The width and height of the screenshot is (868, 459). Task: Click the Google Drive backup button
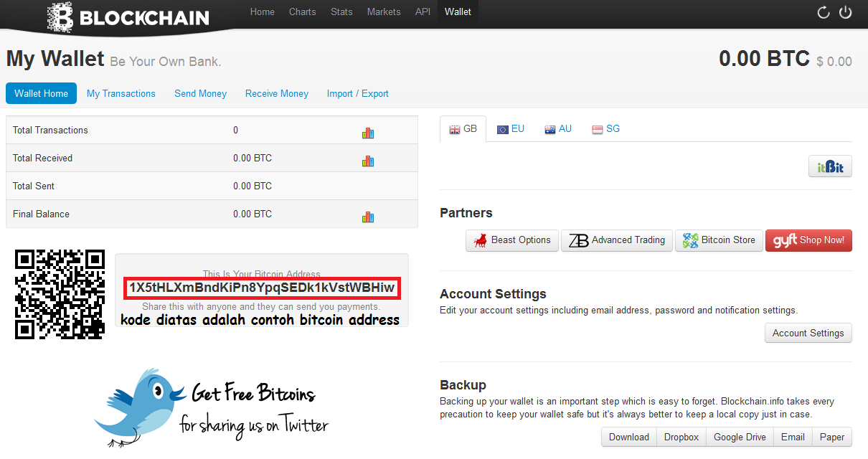tap(740, 437)
